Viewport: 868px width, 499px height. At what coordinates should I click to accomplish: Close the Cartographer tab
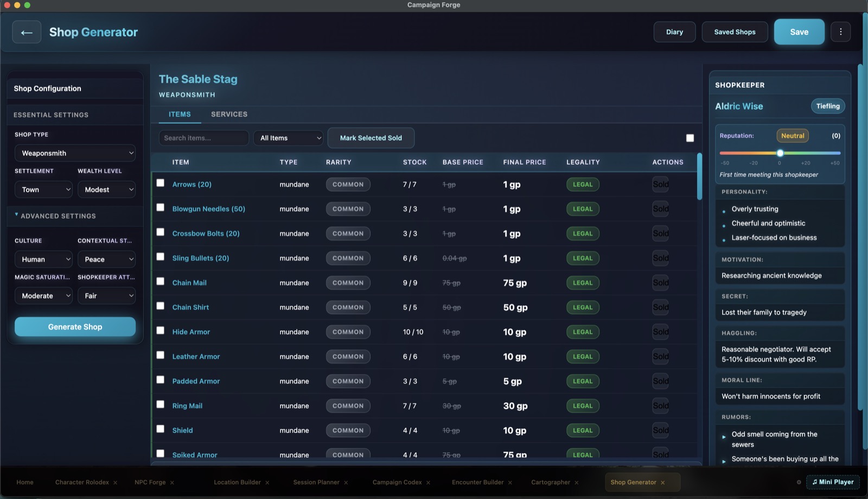tap(576, 482)
